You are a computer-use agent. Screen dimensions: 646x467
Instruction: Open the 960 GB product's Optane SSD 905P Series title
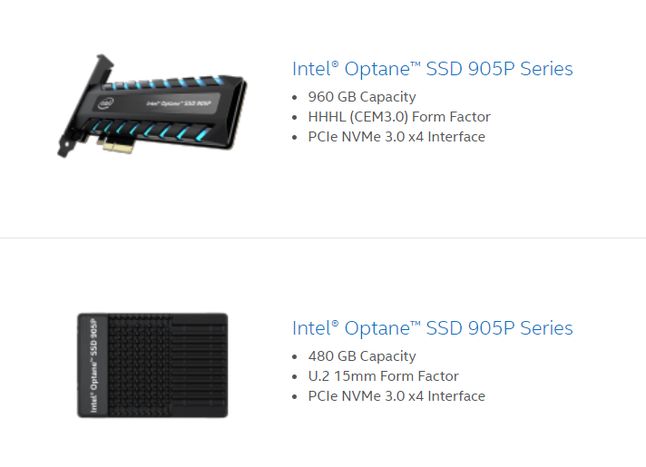pyautogui.click(x=432, y=69)
